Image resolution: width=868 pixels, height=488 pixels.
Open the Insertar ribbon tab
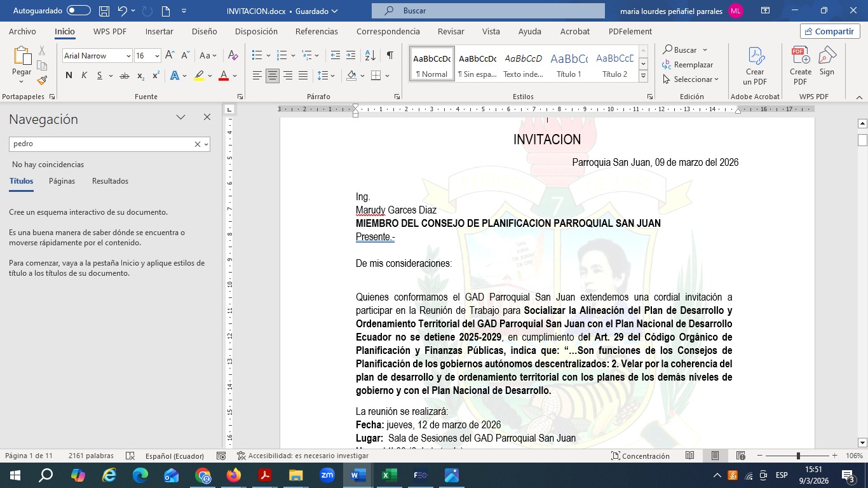click(x=159, y=31)
